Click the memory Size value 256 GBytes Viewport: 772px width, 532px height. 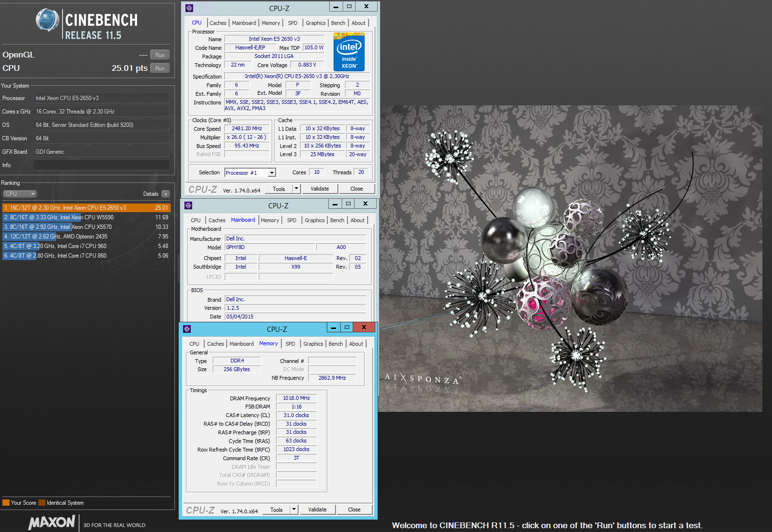pos(237,369)
